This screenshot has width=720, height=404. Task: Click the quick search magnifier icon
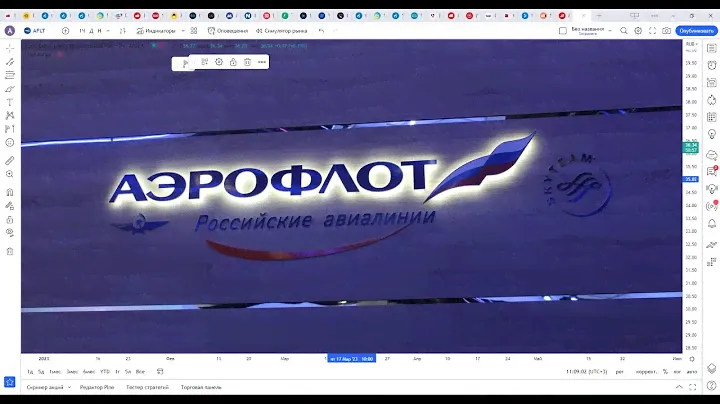pyautogui.click(x=624, y=31)
